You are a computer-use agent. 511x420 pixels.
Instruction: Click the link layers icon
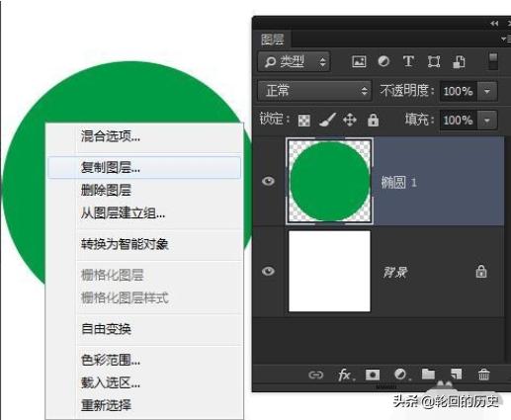(315, 375)
